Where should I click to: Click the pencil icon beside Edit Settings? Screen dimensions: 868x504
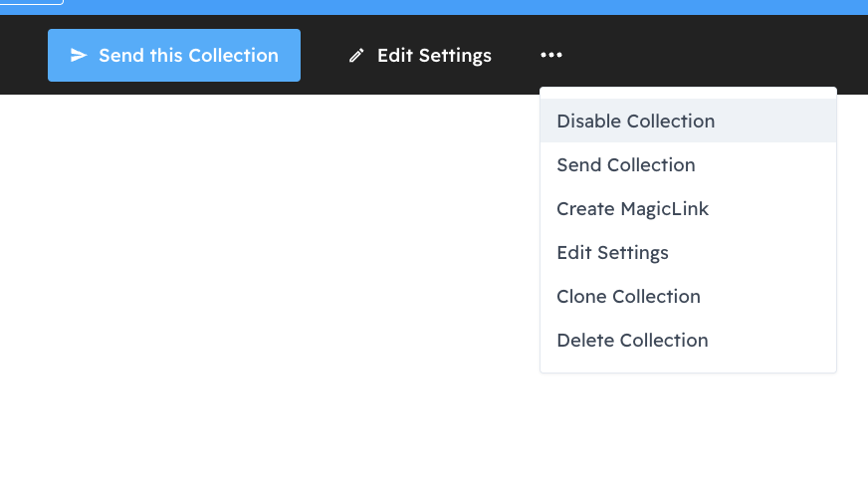coord(356,56)
